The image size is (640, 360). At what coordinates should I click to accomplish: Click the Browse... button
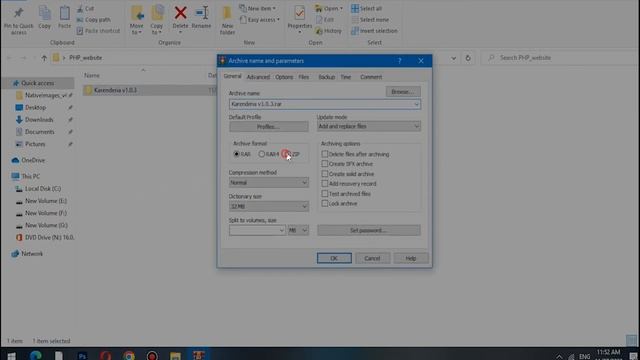pyautogui.click(x=403, y=92)
